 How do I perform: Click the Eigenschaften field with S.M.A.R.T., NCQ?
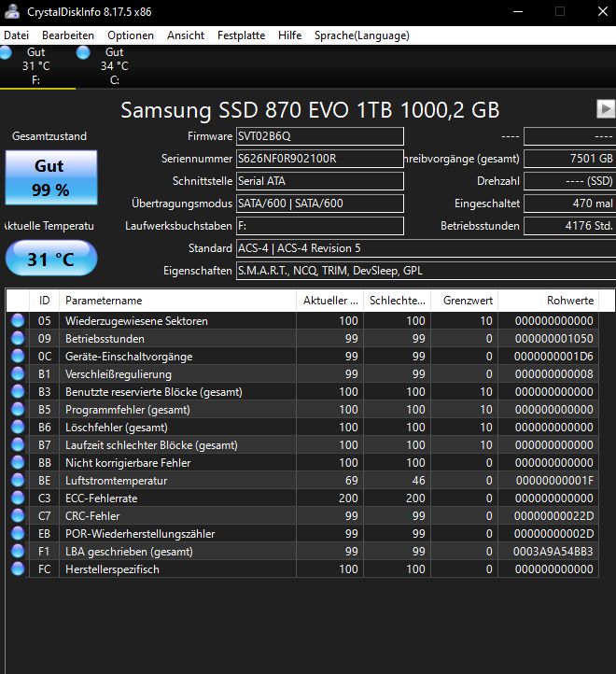click(426, 271)
